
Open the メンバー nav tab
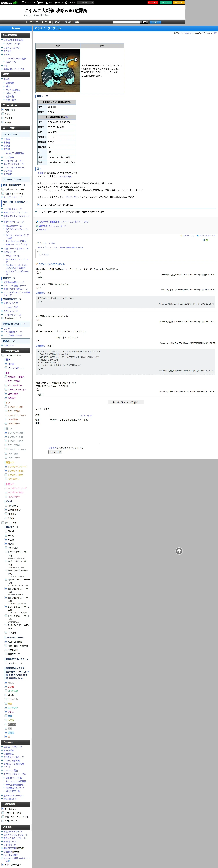[x=58, y=22]
